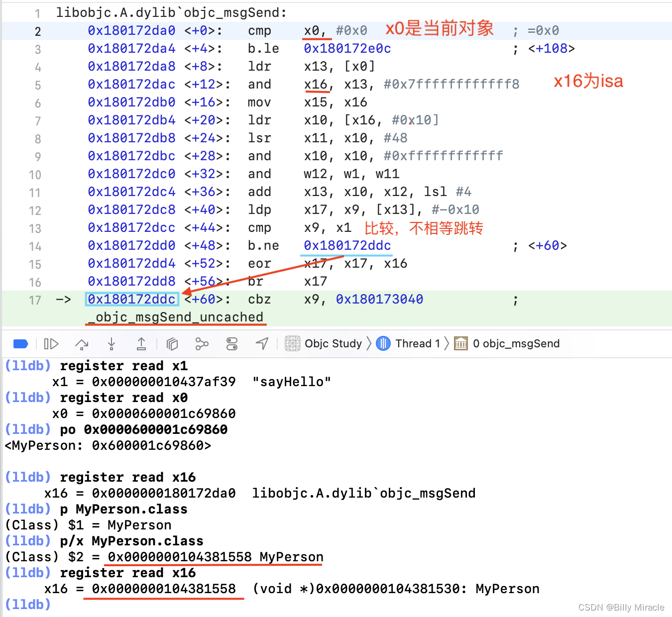Click x16 = 0x0000000180172da0 console output
Viewport: 672px width, 617px height.
[140, 494]
